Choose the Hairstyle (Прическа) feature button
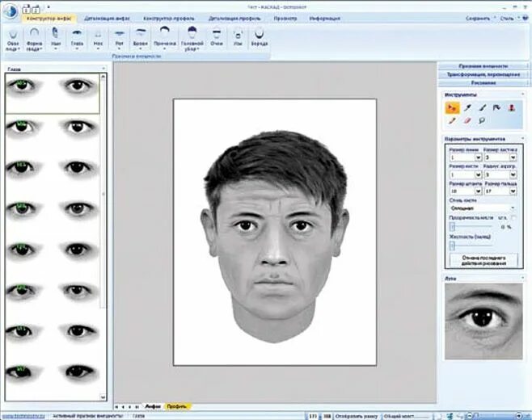The image size is (532, 420). [165, 40]
